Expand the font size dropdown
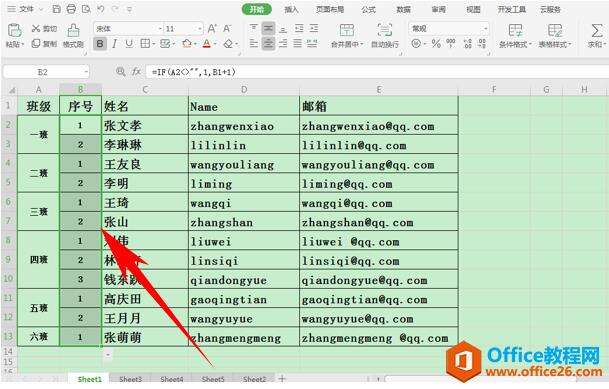The width and height of the screenshot is (609, 389). [200, 28]
